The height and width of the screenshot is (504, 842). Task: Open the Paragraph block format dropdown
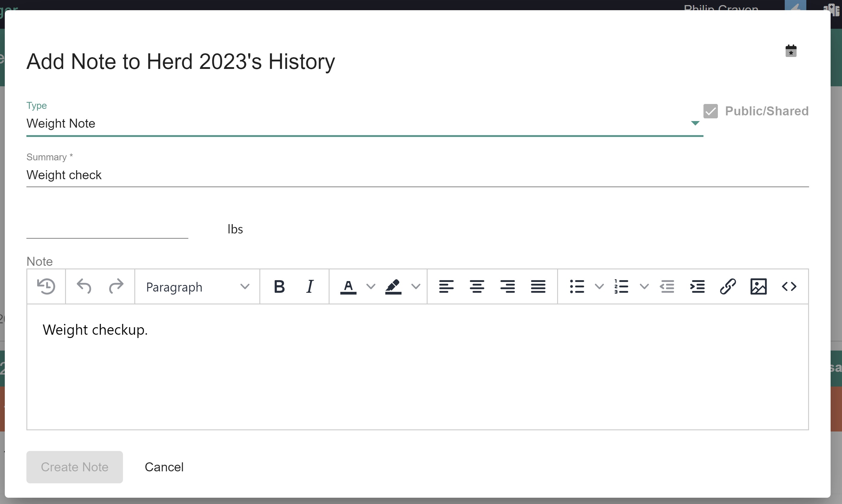pyautogui.click(x=197, y=287)
